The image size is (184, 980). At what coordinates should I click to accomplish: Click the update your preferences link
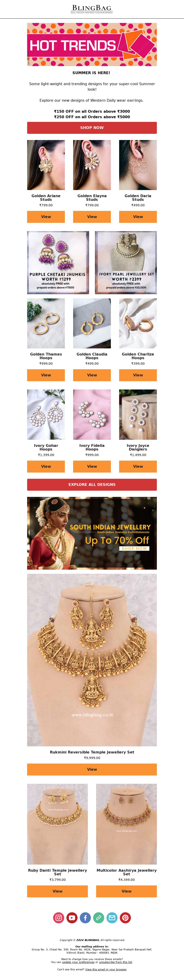coord(78,962)
